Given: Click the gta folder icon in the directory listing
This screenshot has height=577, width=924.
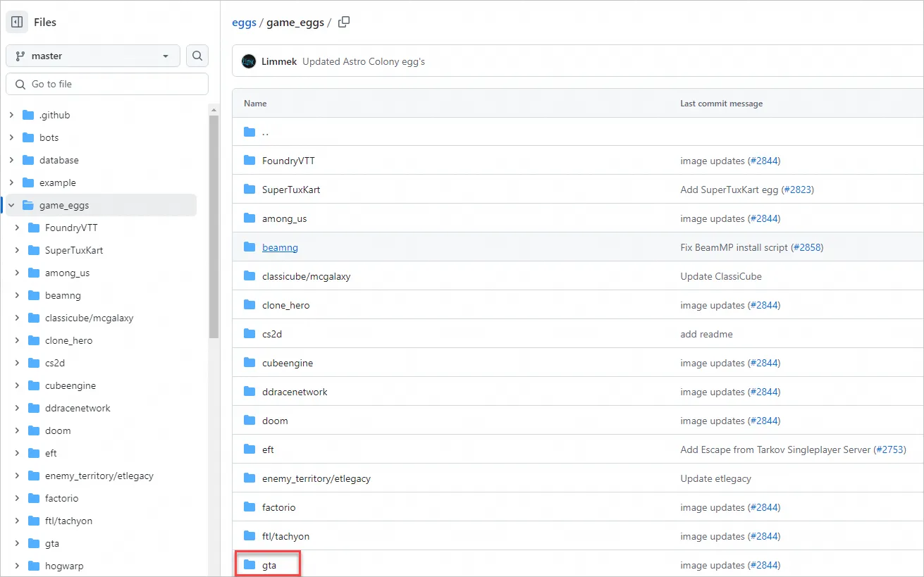Looking at the screenshot, I should pyautogui.click(x=250, y=565).
